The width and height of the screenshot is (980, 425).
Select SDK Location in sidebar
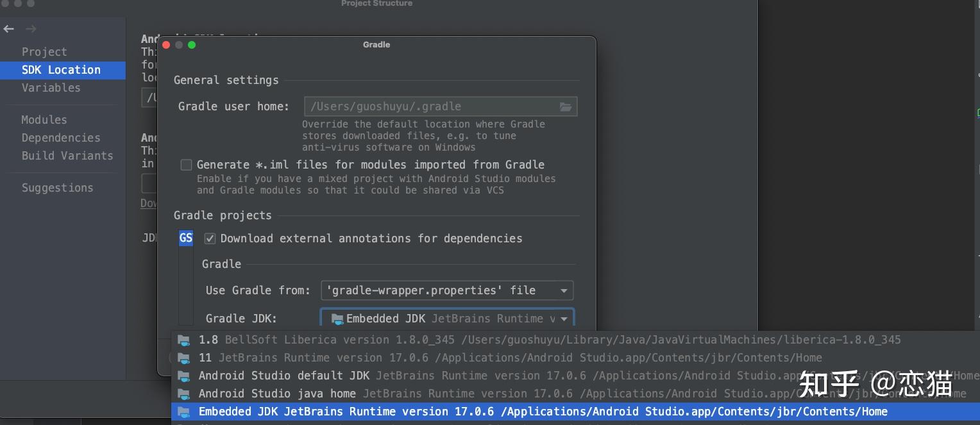point(61,70)
